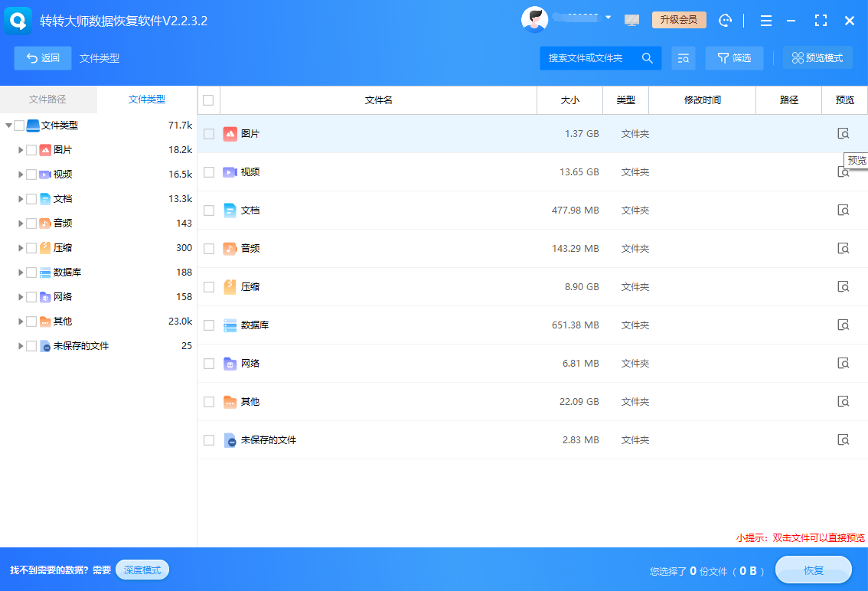Enable 深度模式 deep scan mode
868x591 pixels.
point(142,570)
